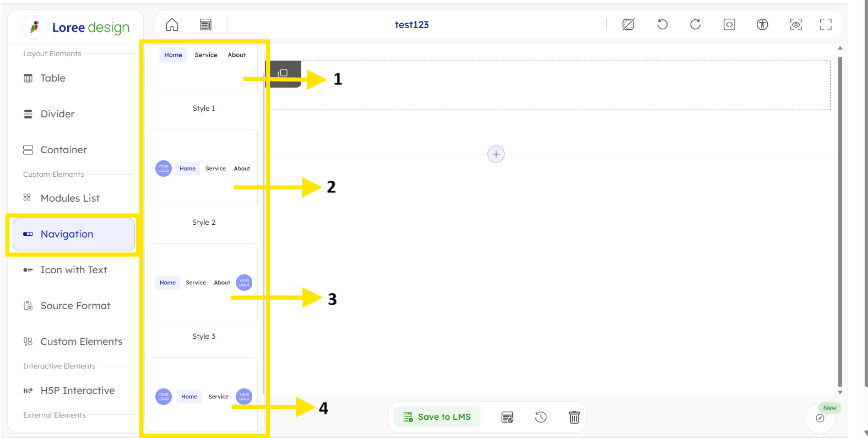Open Modules List in sidebar
This screenshot has width=868, height=438.
[x=70, y=198]
